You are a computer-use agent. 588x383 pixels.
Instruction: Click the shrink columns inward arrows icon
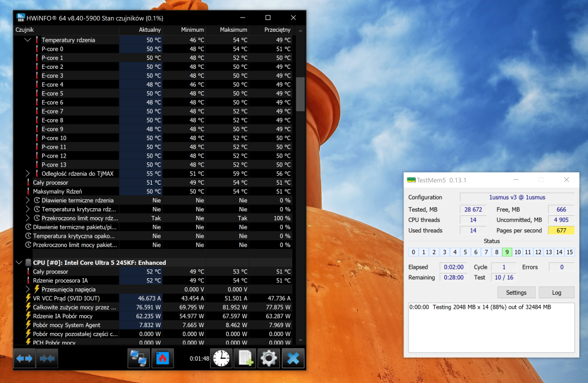[x=48, y=358]
